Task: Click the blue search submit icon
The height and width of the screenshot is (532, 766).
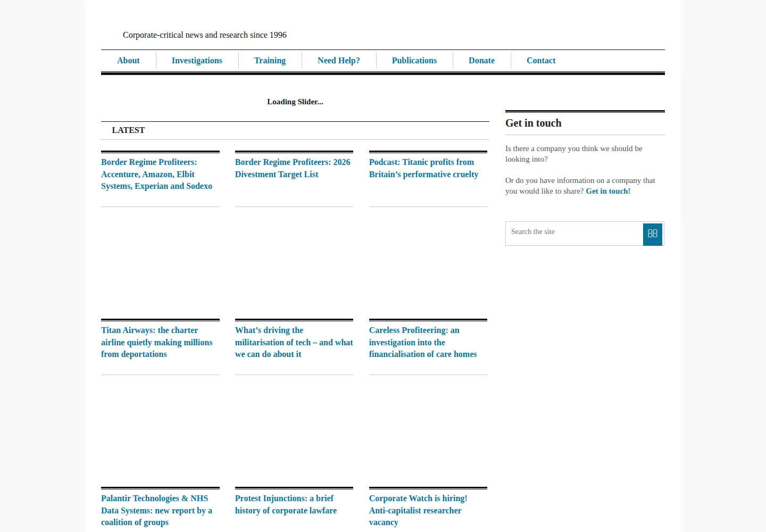Action: point(653,234)
